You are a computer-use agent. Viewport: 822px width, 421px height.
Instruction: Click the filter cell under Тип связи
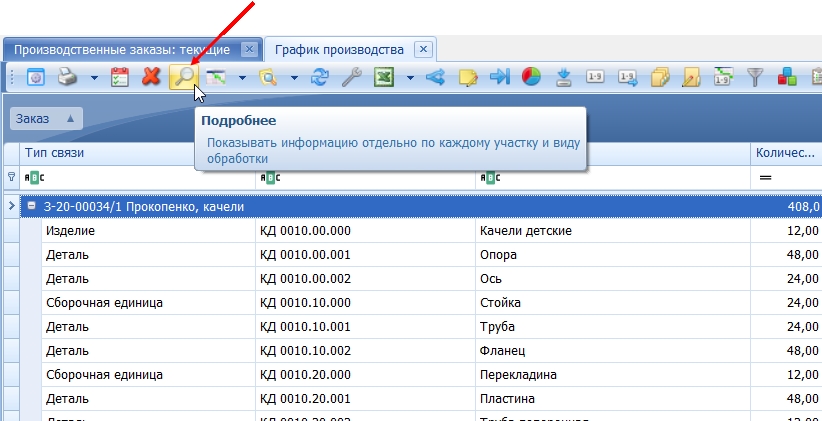tap(137, 178)
